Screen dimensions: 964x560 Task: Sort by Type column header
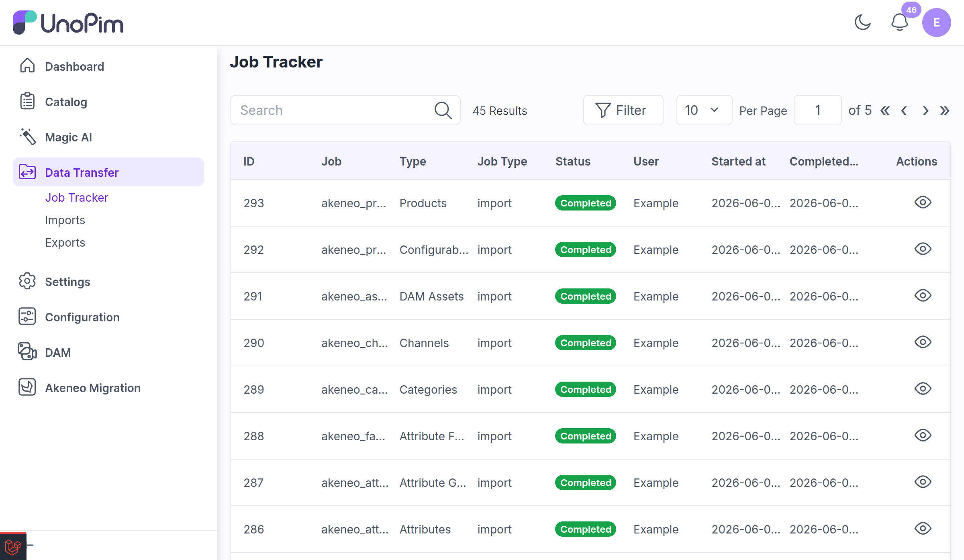pos(413,161)
